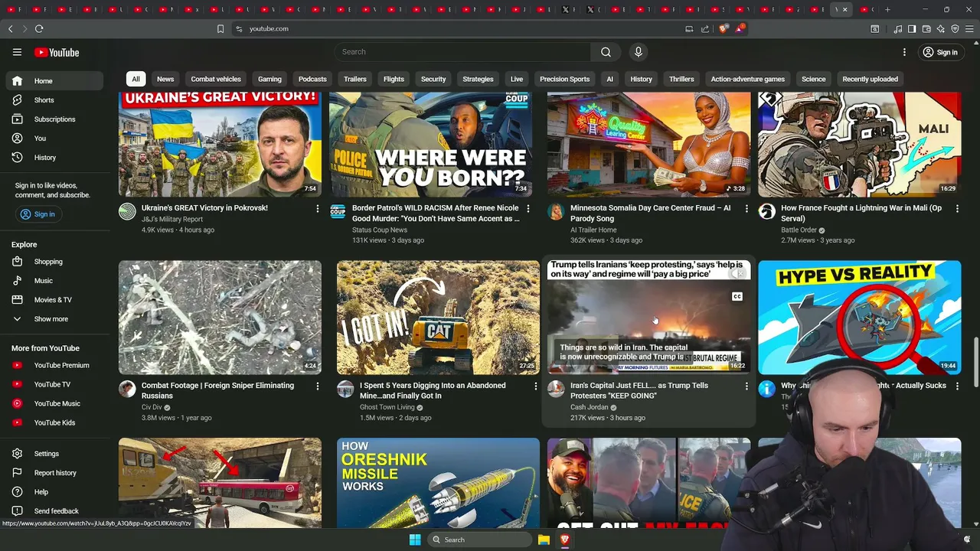Open File Explorer from taskbar
Viewport: 980px width, 551px height.
[x=544, y=540]
